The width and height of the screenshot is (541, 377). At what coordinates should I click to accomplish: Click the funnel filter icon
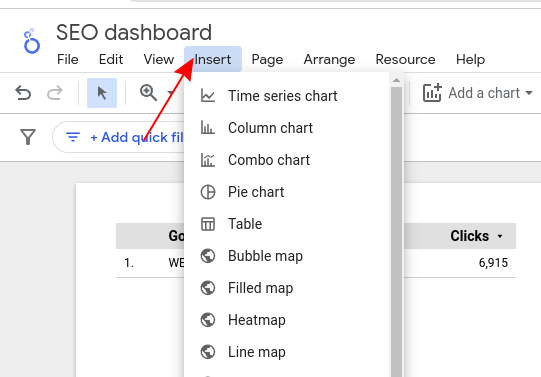(x=28, y=137)
